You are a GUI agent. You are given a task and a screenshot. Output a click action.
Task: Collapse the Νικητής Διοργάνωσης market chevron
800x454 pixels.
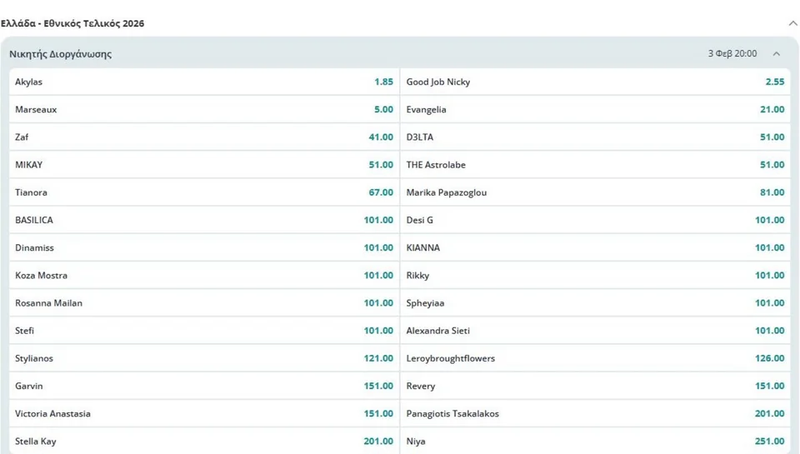tap(776, 54)
